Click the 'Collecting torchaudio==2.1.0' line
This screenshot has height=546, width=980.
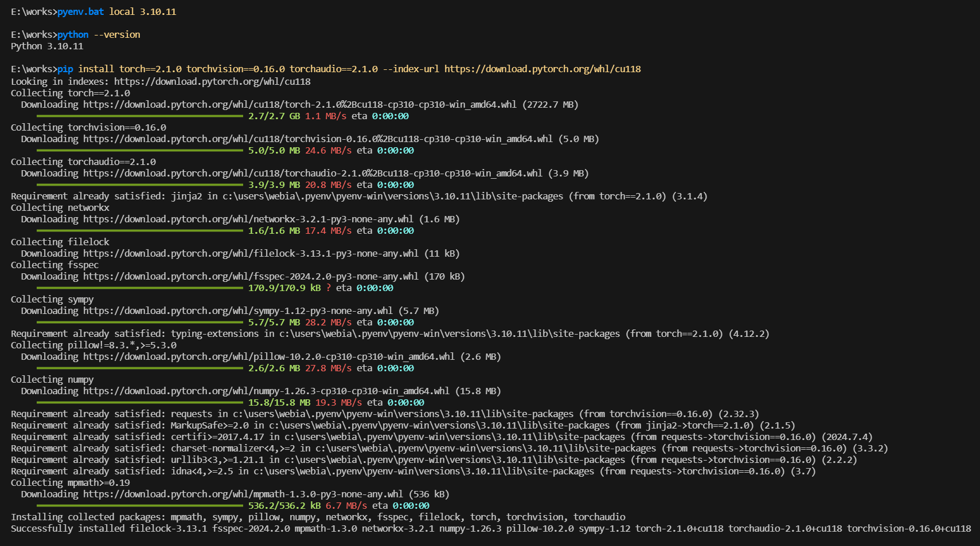point(83,162)
